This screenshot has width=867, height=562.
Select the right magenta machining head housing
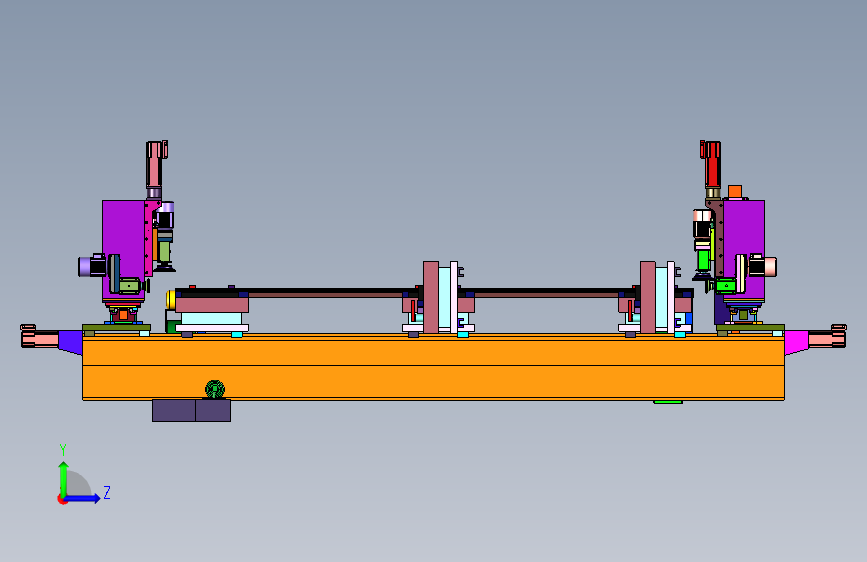tap(744, 249)
